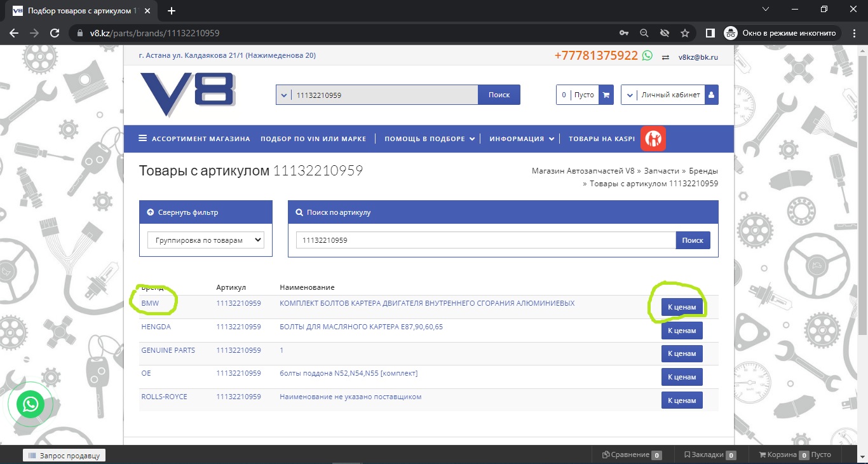Click the Запчасти breadcrumb link

(661, 171)
